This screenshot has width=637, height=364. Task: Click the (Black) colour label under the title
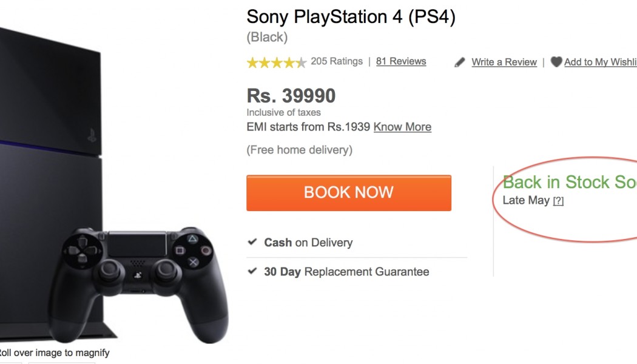point(267,37)
